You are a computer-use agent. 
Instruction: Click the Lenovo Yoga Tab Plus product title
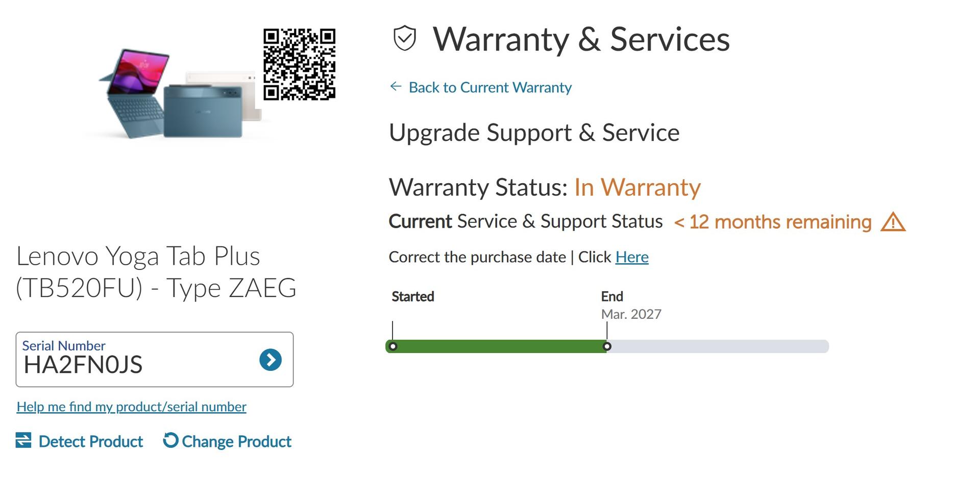[x=156, y=272]
